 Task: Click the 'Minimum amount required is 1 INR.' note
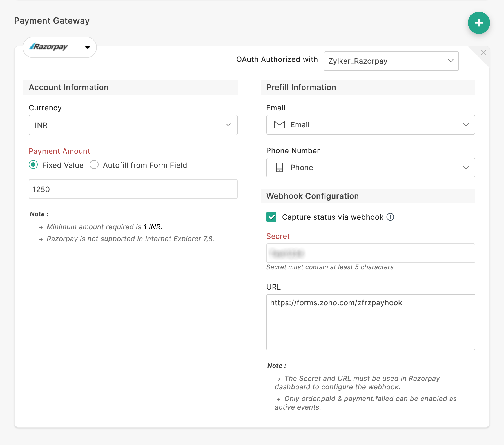coord(104,227)
